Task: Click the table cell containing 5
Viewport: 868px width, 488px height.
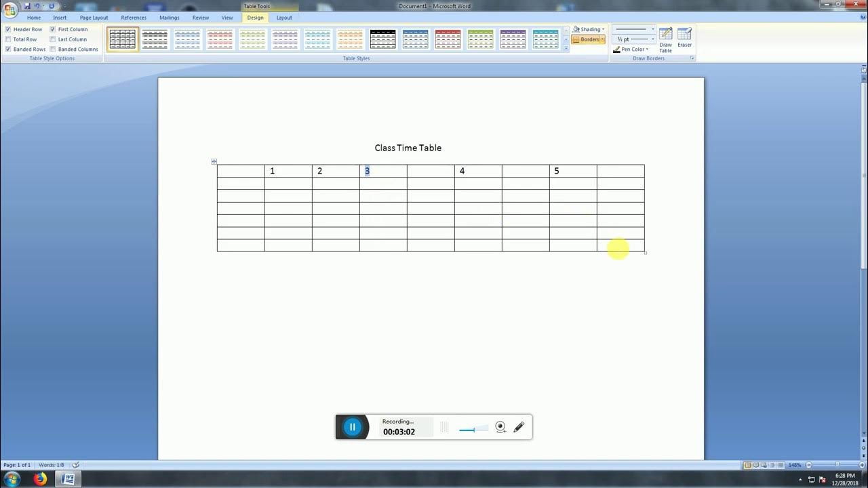Action: 573,171
